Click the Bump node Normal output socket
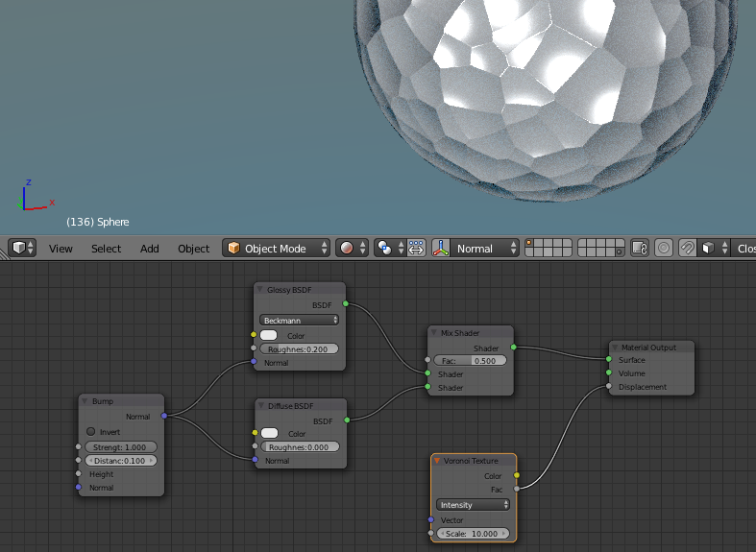The height and width of the screenshot is (552, 756). click(164, 416)
